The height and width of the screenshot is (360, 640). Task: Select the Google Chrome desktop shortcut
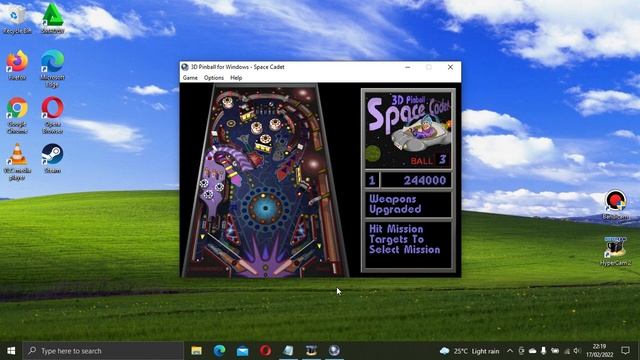[x=17, y=115]
